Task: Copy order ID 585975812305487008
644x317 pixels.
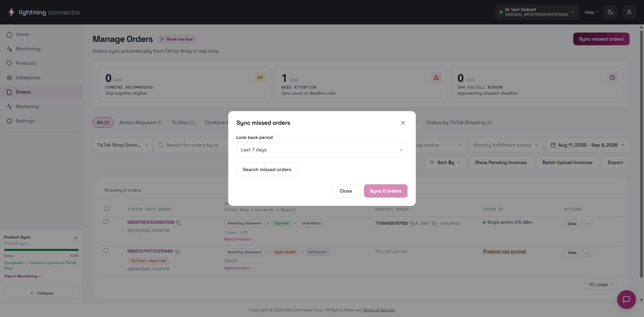Action: pyautogui.click(x=178, y=223)
